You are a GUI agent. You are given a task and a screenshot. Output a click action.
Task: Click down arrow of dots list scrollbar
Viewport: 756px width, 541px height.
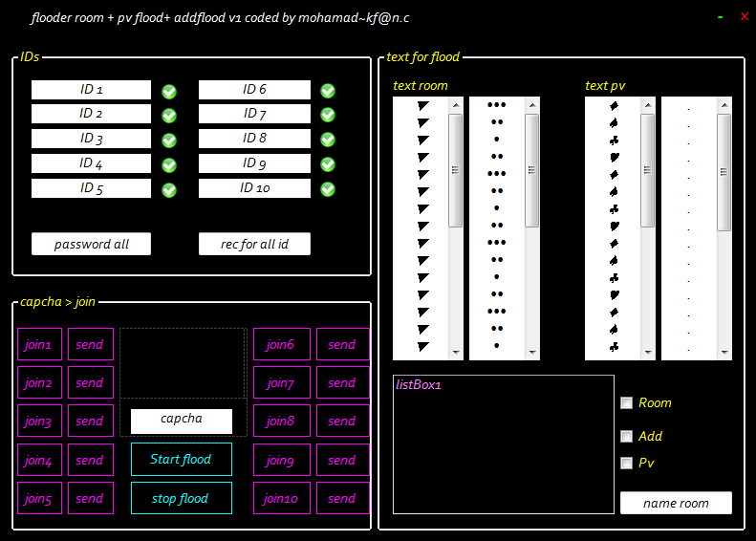pos(531,353)
